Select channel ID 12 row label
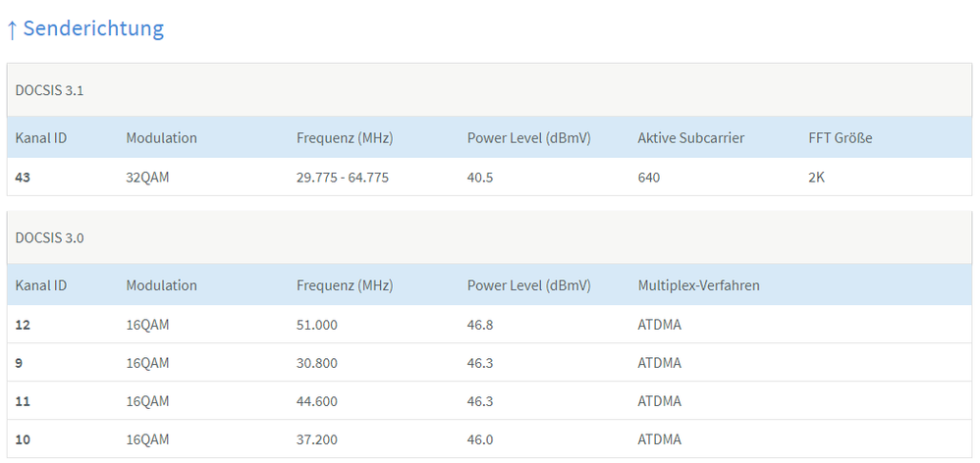980x463 pixels. (24, 325)
